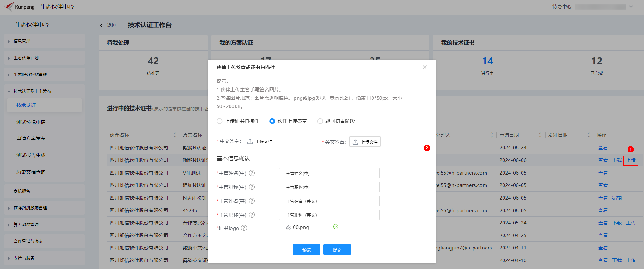
Task: Click V证测试 plan name cell
Action: [192, 173]
